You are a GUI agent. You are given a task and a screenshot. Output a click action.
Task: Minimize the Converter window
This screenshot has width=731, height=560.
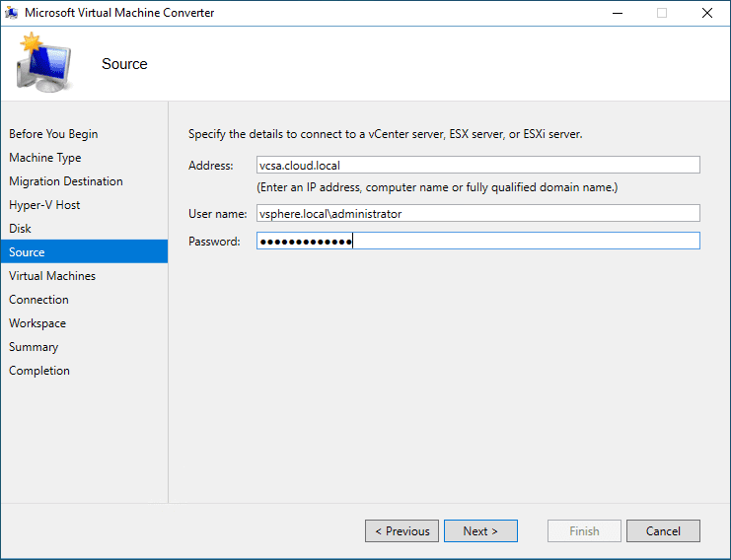click(x=618, y=13)
